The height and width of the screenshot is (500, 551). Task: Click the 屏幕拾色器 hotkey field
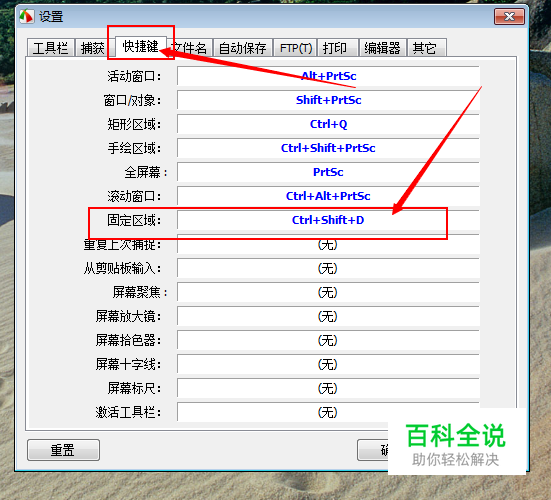(x=329, y=340)
